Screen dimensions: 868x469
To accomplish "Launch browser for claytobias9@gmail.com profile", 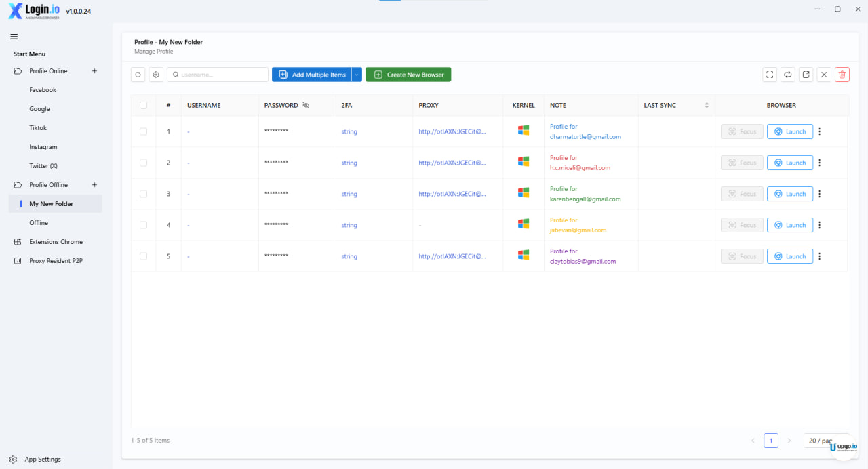I will click(x=790, y=256).
